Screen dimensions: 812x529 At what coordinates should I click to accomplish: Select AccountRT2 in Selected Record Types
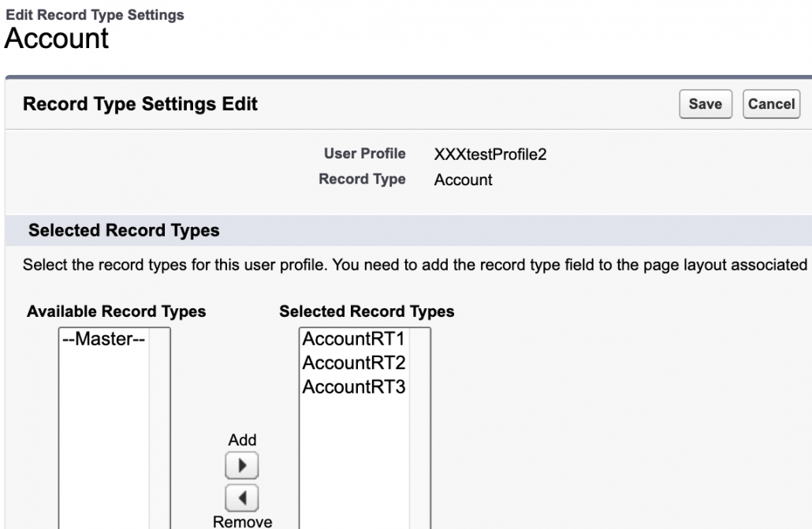coord(354,363)
